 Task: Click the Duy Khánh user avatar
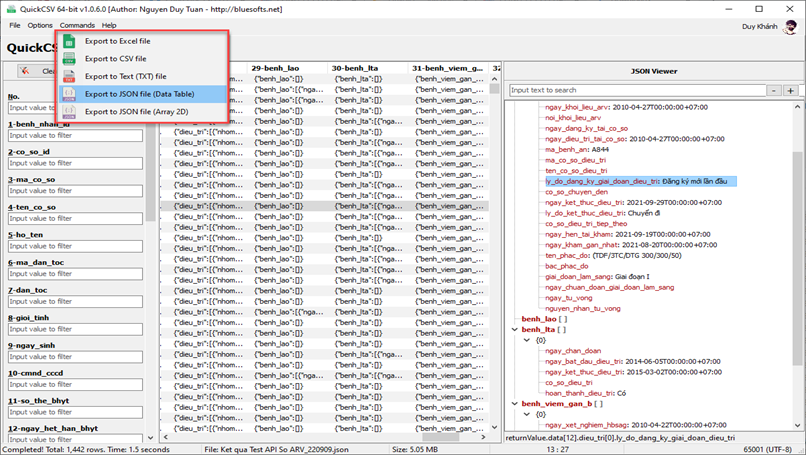coord(790,27)
